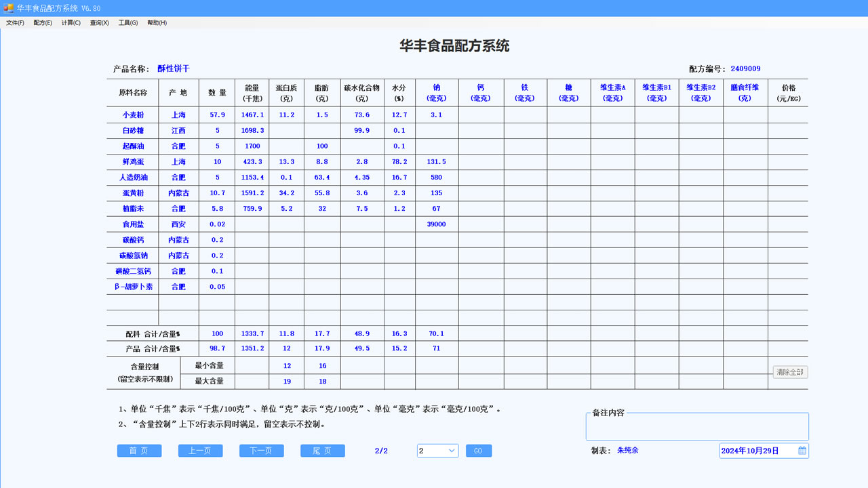The height and width of the screenshot is (488, 868).
Task: Click the 下一页 button
Action: pos(261,450)
